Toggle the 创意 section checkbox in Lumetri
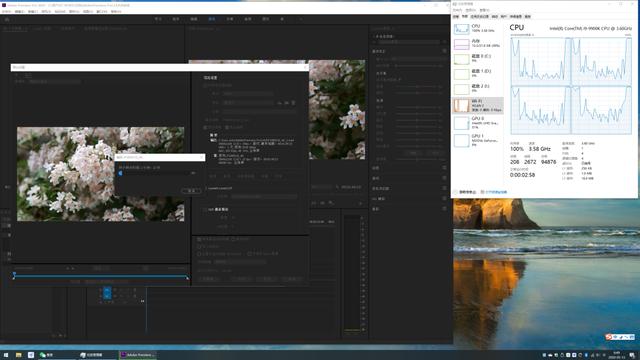Image resolution: width=640 pixels, height=360 pixels. click(x=444, y=168)
